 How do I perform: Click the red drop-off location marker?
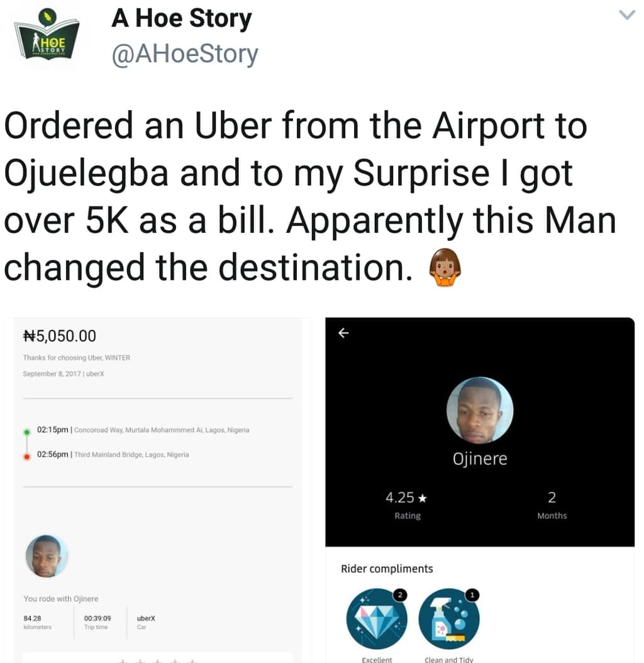(x=27, y=456)
